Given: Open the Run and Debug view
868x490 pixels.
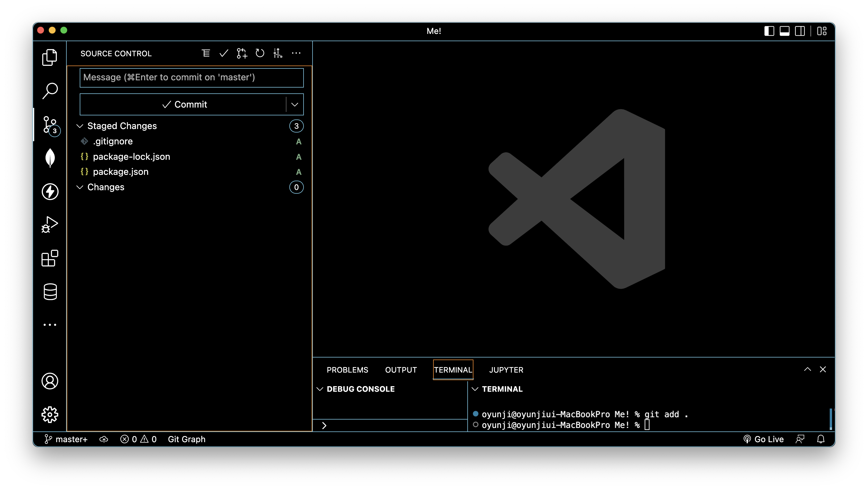Looking at the screenshot, I should point(50,225).
